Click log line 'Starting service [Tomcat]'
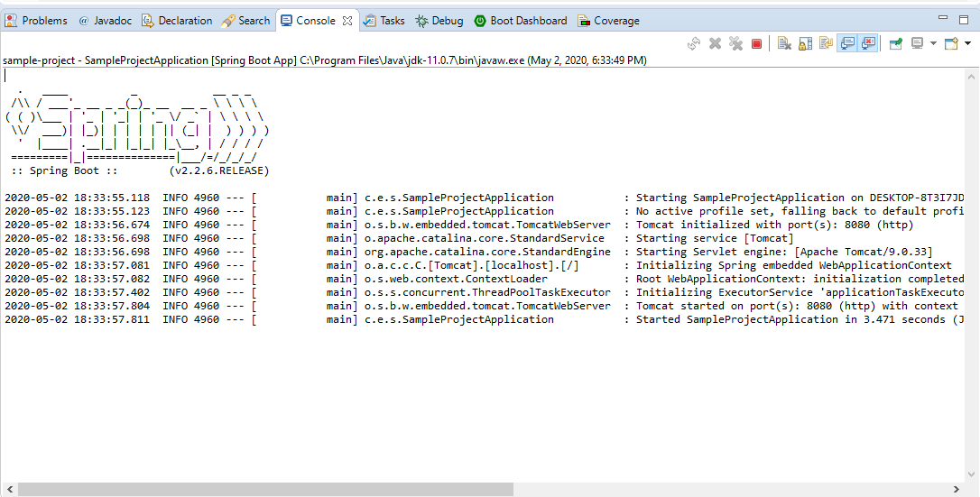 [715, 238]
